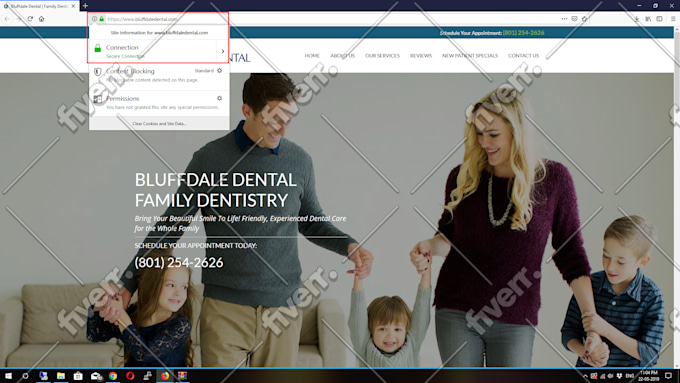Screen dimensions: 680x383
Task: Click the forward navigation arrow
Action: pyautogui.click(x=19, y=19)
